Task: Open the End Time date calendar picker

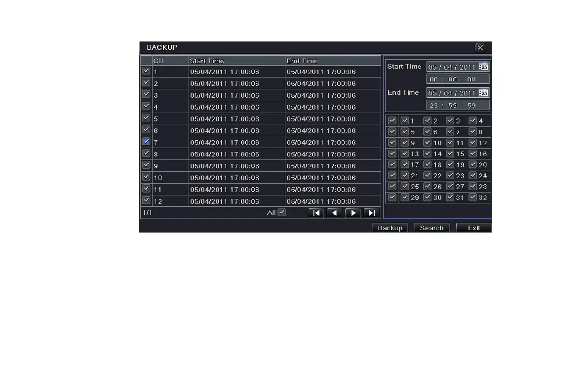Action: click(483, 93)
